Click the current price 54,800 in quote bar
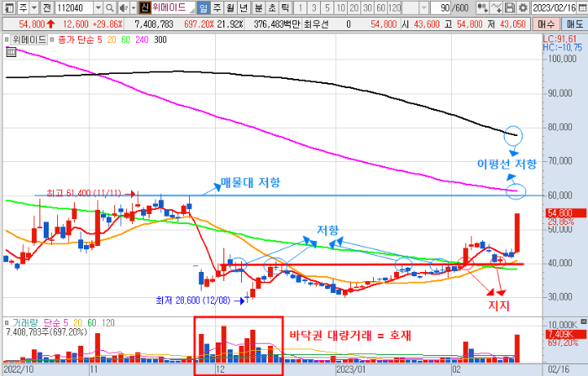This screenshot has height=376, width=588. tap(32, 24)
